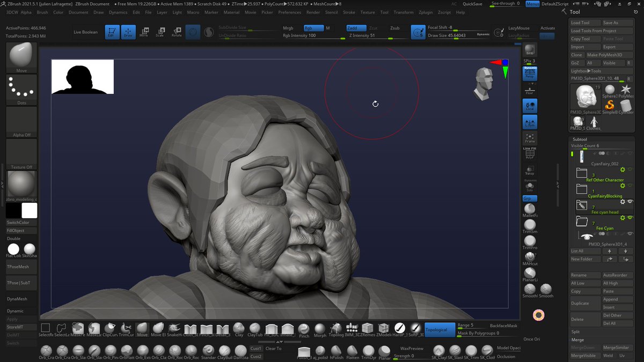Click the Frame view button
Viewport: 644px width, 362px height.
[530, 138]
